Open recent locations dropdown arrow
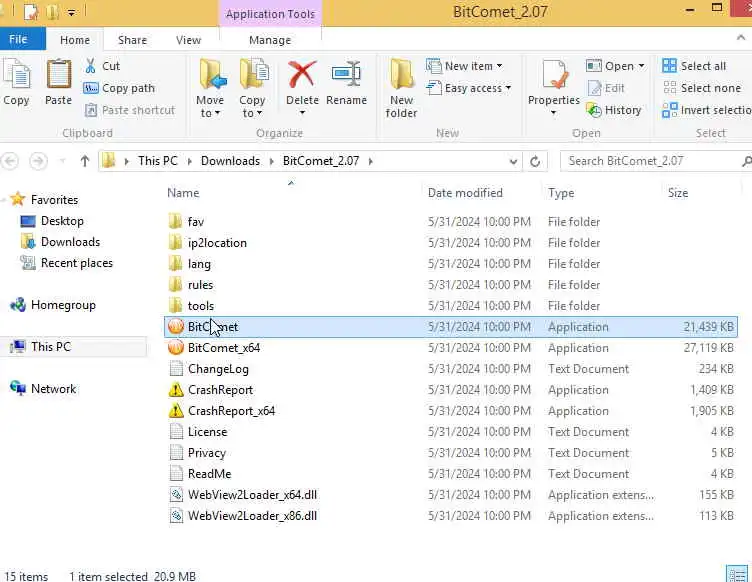The height and width of the screenshot is (582, 752). pos(62,161)
